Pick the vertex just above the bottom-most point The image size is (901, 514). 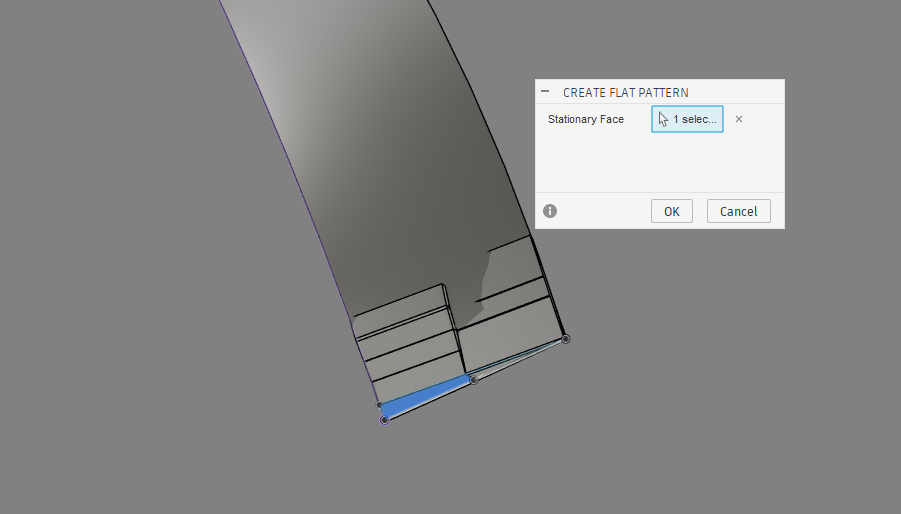(x=380, y=405)
